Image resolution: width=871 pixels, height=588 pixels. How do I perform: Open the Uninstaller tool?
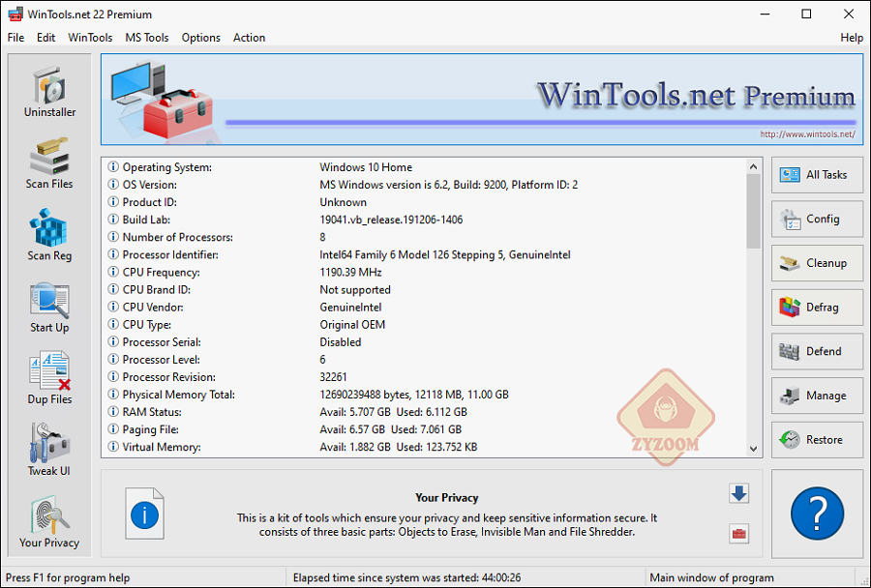pyautogui.click(x=49, y=92)
